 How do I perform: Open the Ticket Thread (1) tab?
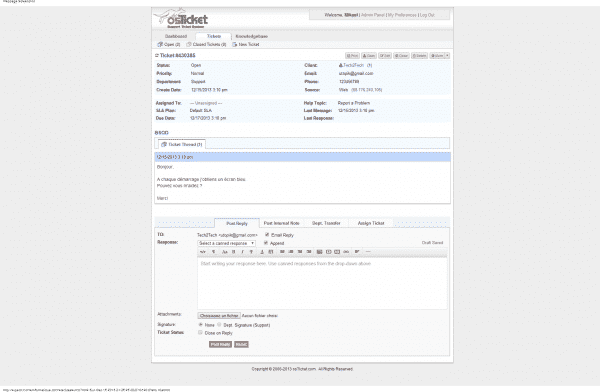(x=182, y=144)
